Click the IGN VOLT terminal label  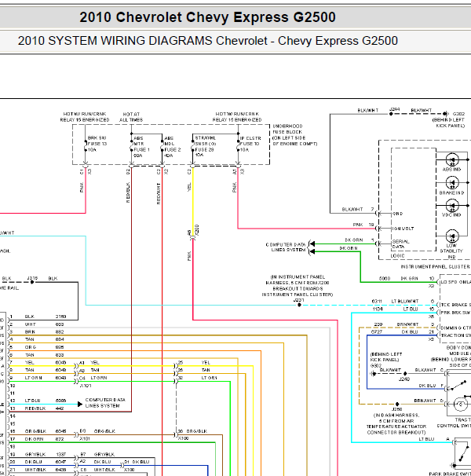click(x=403, y=229)
